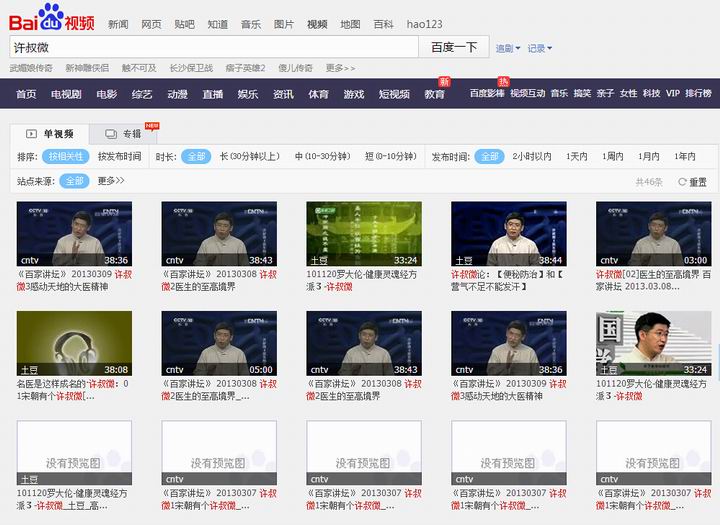Click hot search 武媚娘传奇

(31, 68)
